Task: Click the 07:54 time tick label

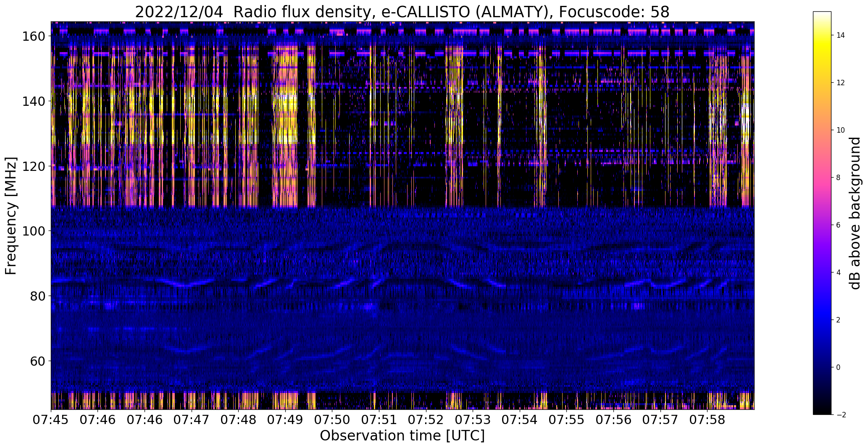Action: pyautogui.click(x=520, y=419)
